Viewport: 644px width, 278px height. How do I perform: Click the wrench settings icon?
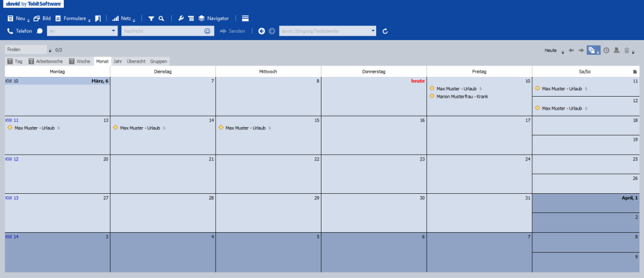coord(181,19)
